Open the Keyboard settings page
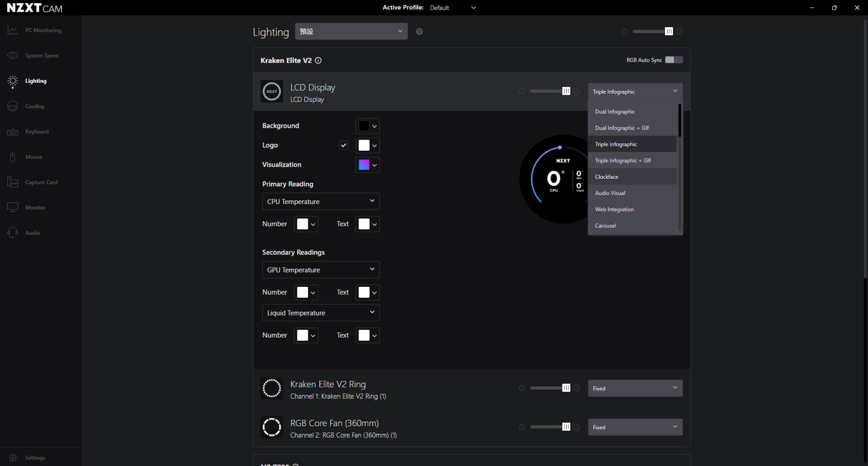Screen dimensions: 868x466 click(x=37, y=132)
